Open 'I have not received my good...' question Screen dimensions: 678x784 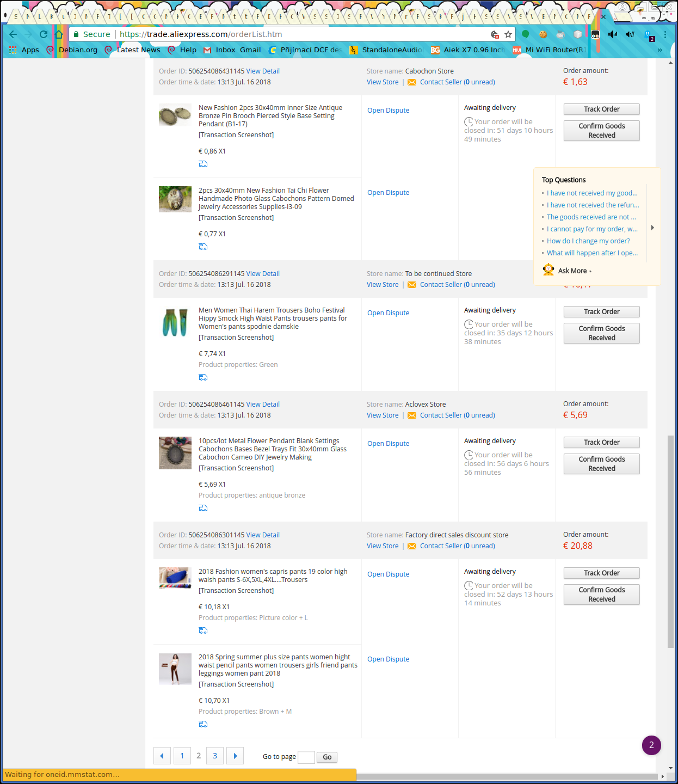[592, 193]
